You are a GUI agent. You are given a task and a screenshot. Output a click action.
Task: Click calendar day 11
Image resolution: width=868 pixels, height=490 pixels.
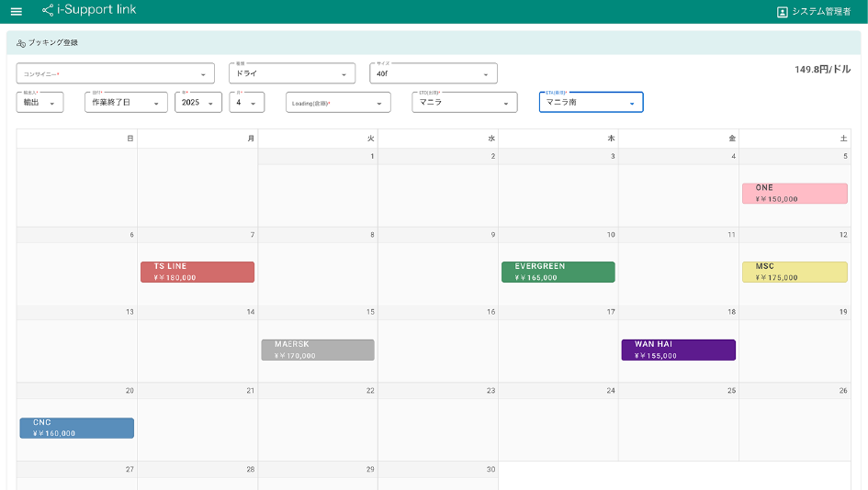pyautogui.click(x=679, y=266)
